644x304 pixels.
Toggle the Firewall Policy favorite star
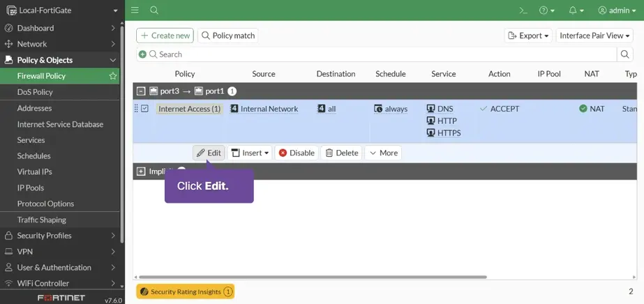click(112, 76)
